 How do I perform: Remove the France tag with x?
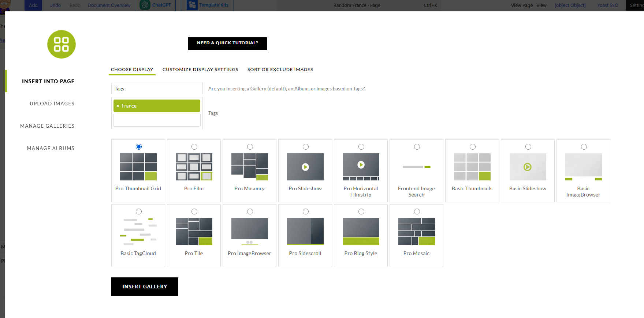tap(118, 106)
